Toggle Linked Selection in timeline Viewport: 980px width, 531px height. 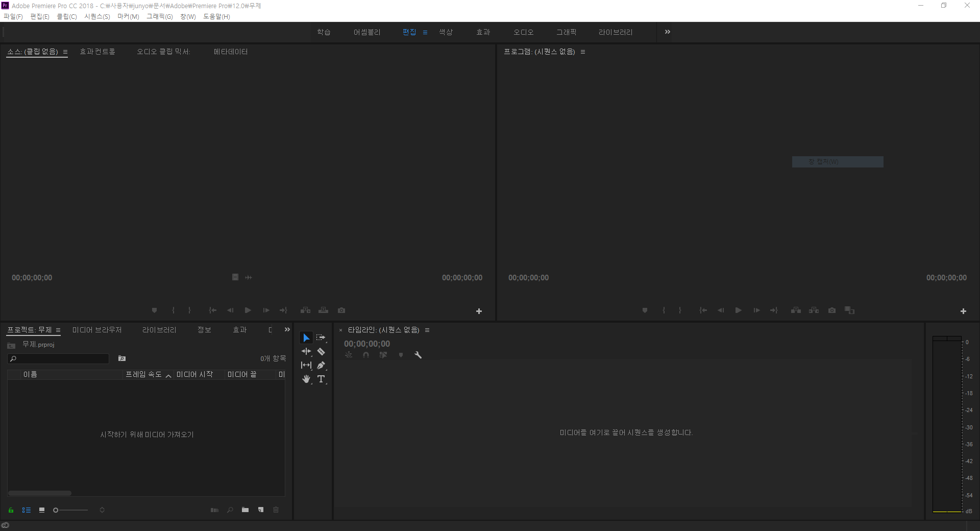383,355
